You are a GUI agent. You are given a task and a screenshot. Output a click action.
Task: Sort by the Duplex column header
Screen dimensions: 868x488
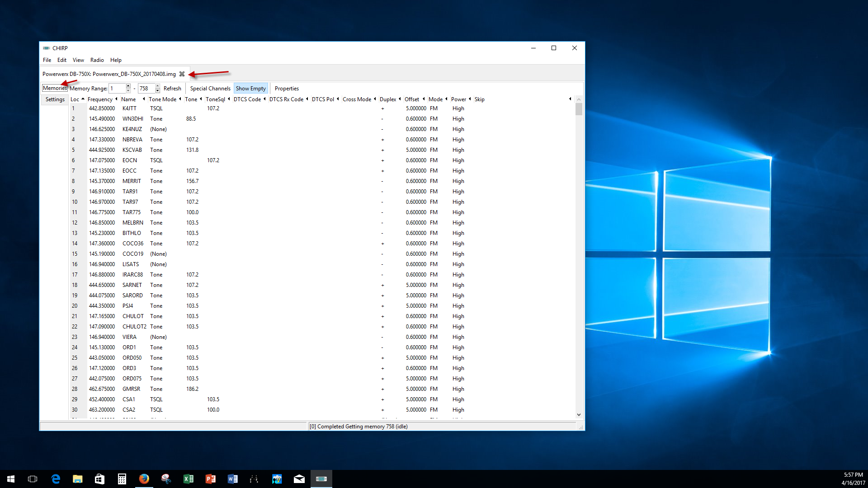390,99
